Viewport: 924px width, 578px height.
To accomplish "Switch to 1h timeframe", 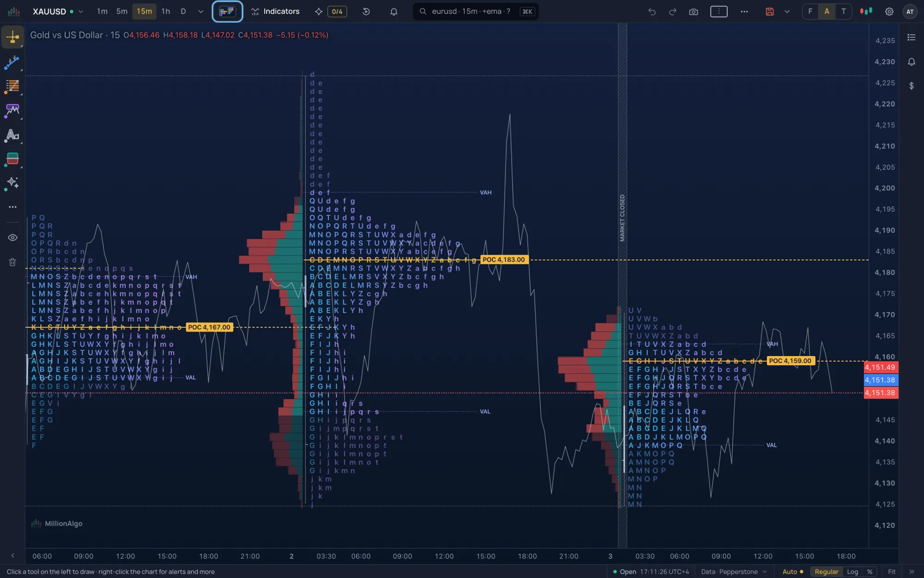I will 166,12.
